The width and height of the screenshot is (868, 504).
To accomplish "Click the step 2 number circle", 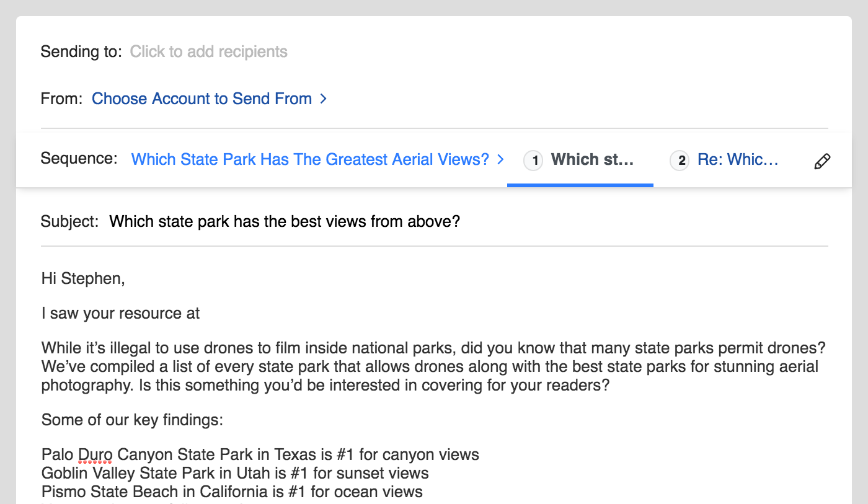I will click(x=680, y=161).
